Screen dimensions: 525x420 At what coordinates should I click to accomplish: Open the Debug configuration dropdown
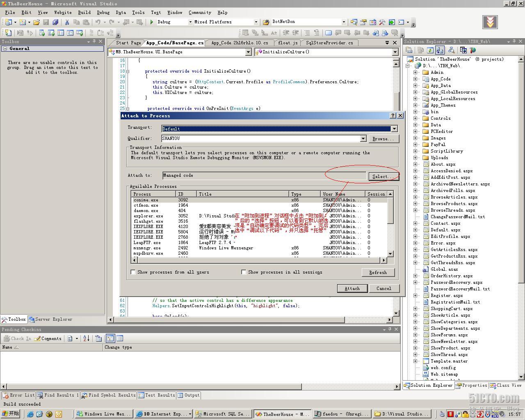190,22
